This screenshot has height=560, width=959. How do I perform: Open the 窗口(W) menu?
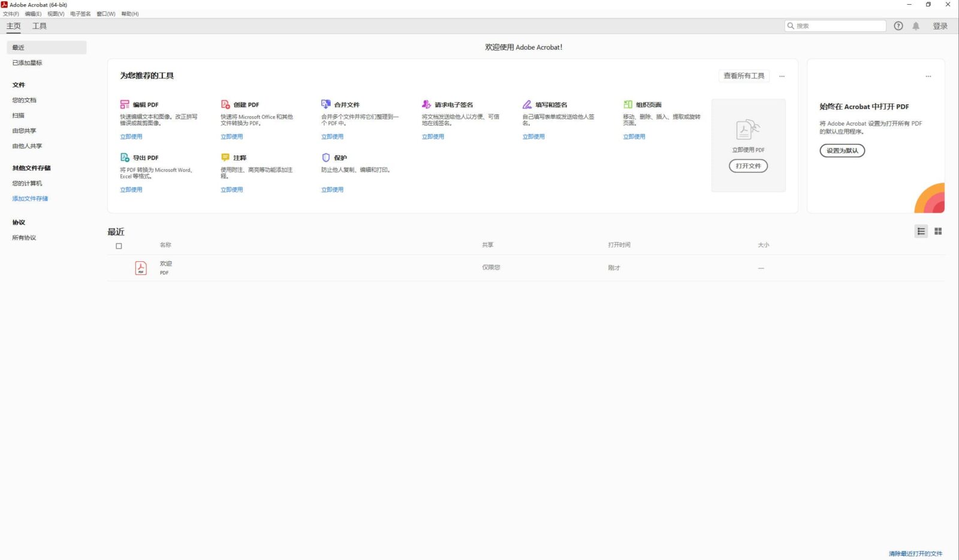[x=106, y=14]
